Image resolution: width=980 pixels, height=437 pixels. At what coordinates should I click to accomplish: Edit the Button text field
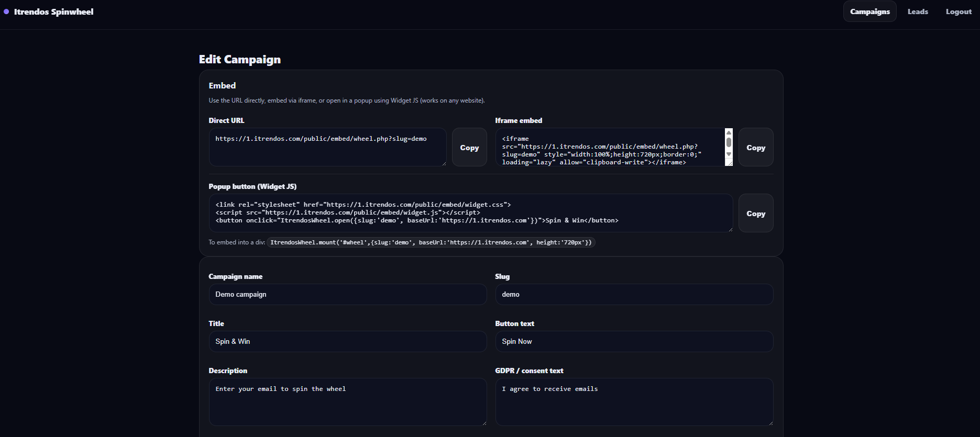634,342
